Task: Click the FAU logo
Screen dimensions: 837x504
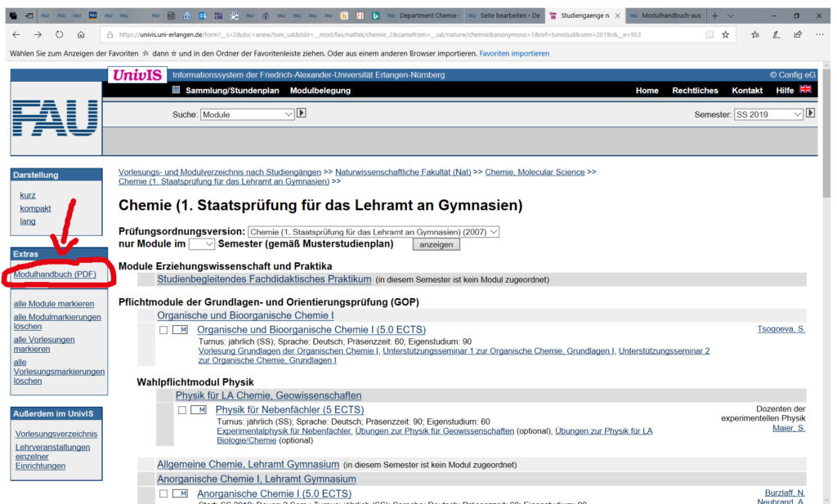Action: coord(56,118)
